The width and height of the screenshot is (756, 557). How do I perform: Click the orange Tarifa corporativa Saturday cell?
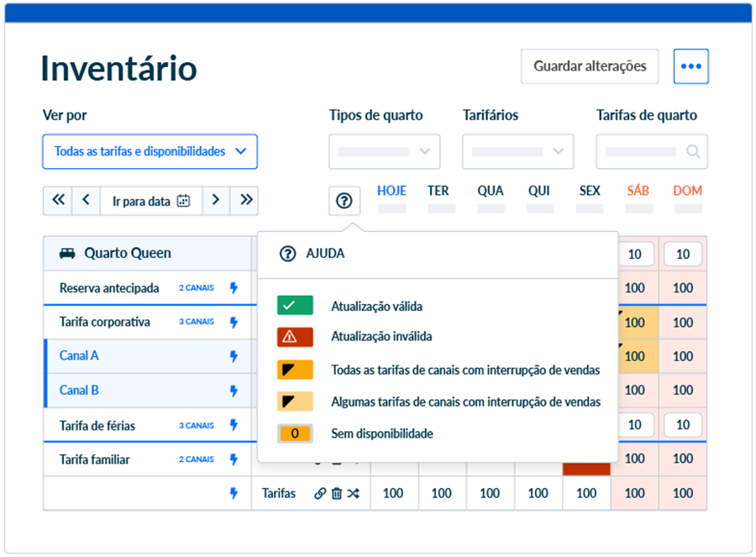pos(634,323)
